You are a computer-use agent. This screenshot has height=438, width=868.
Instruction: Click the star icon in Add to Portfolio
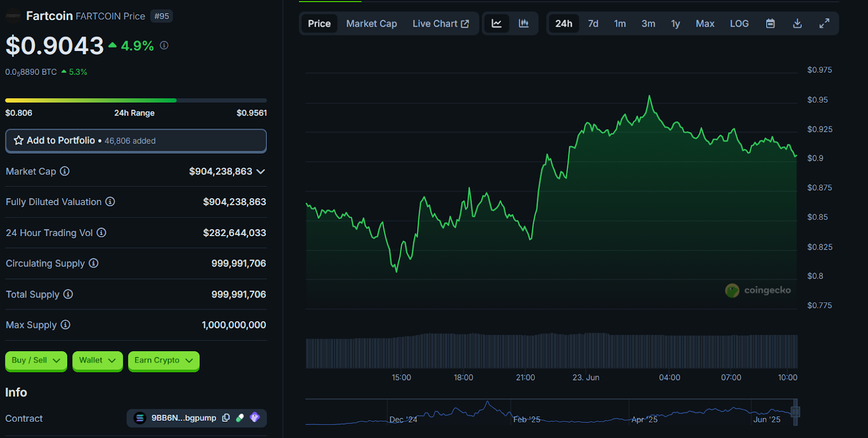click(18, 141)
